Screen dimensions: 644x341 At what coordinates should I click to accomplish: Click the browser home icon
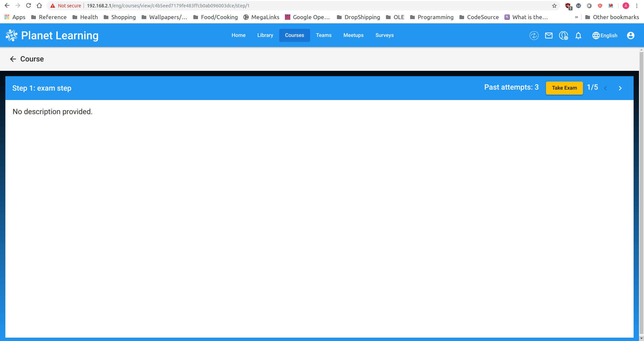click(39, 6)
